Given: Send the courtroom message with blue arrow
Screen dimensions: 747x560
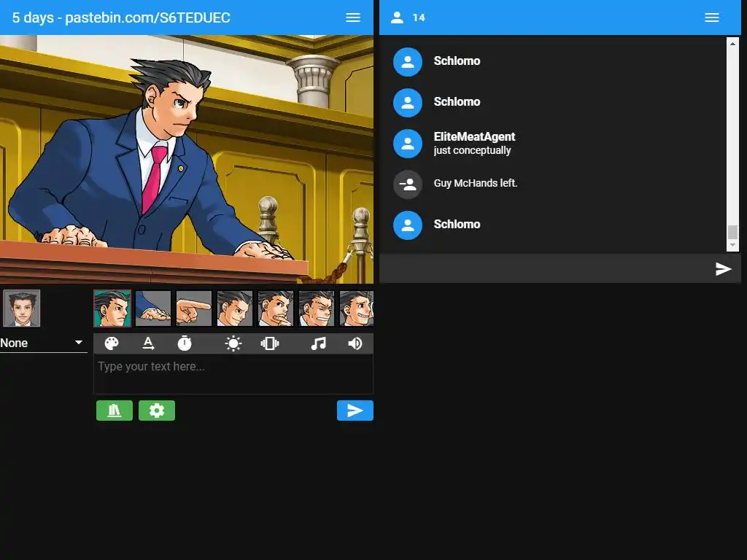Looking at the screenshot, I should click(x=355, y=411).
